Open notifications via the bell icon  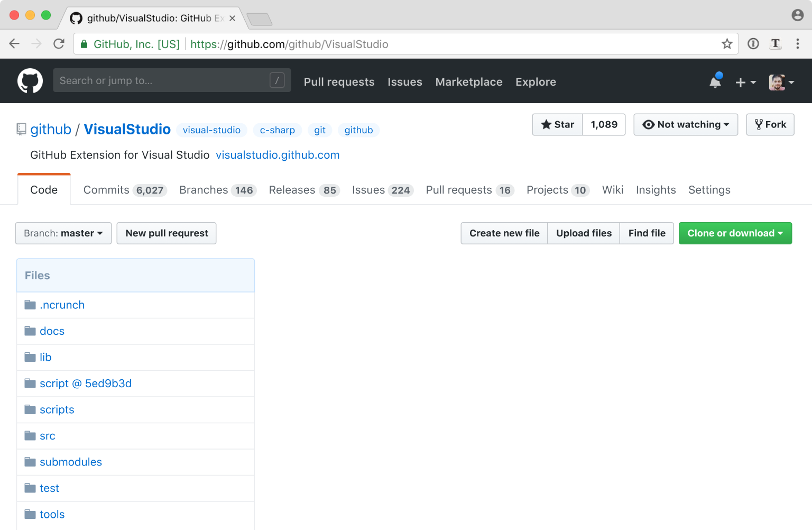pyautogui.click(x=715, y=82)
